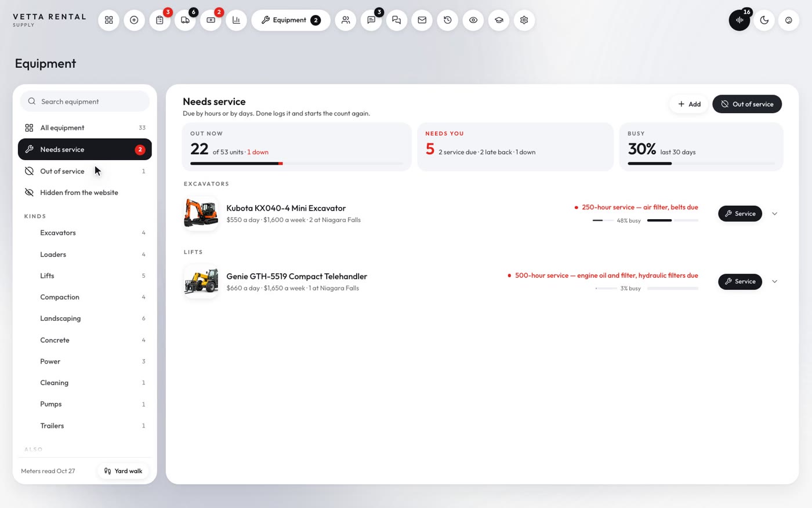Click the Add equipment button
The width and height of the screenshot is (812, 508).
coord(689,104)
